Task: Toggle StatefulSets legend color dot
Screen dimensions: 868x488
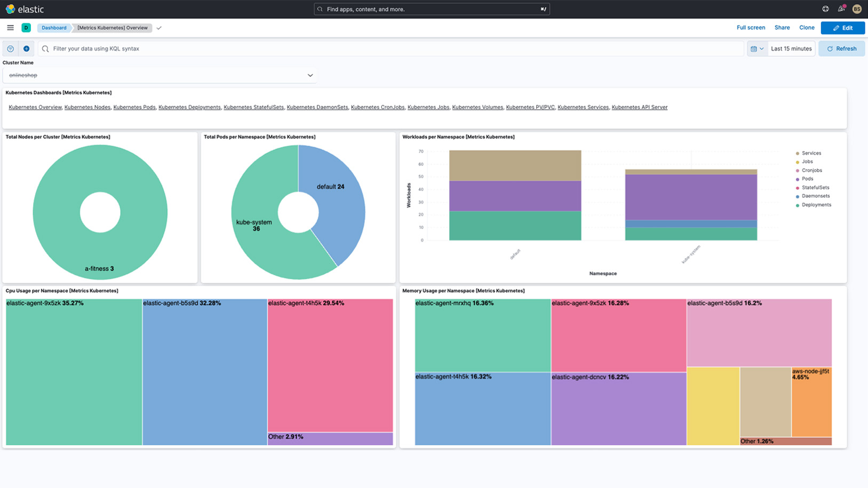Action: tap(798, 188)
